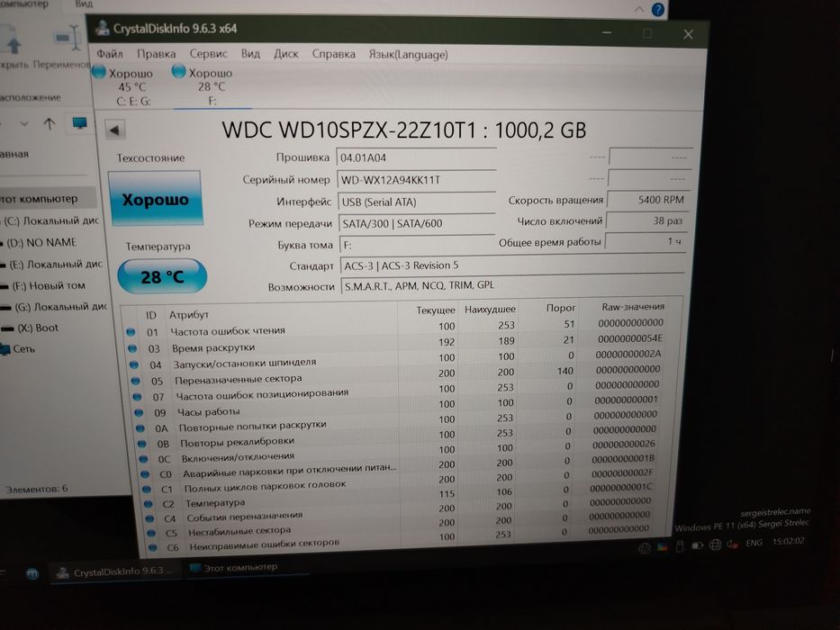Screen dimensions: 840x630
Task: Click the interface field USB (Serial ATA)
Action: coord(416,202)
